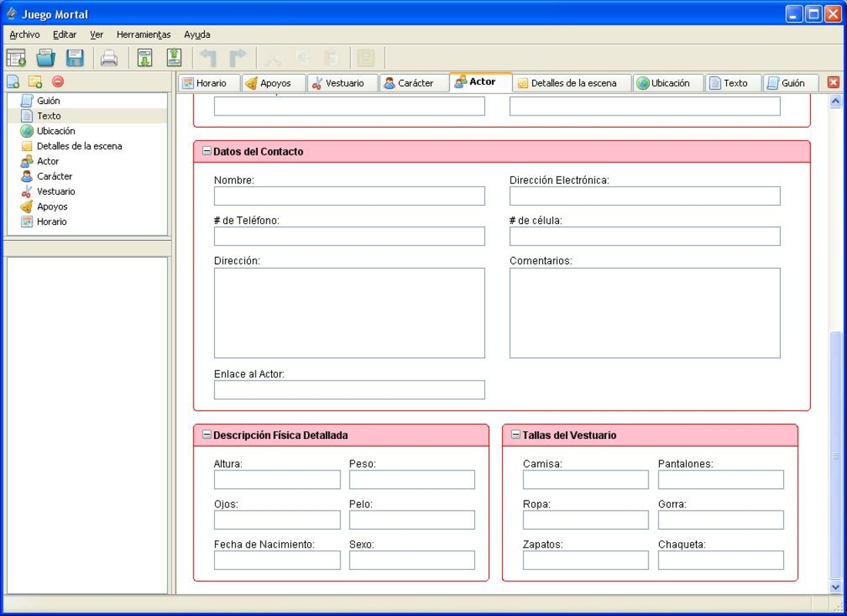Screen dimensions: 847x616
Task: Click the new project toolbar icon
Action: [x=16, y=58]
